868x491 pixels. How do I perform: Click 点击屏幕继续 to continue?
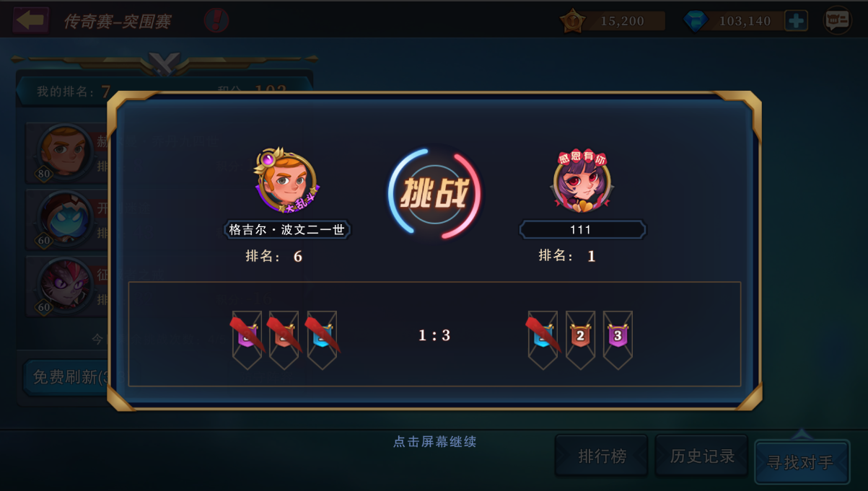pos(434,442)
